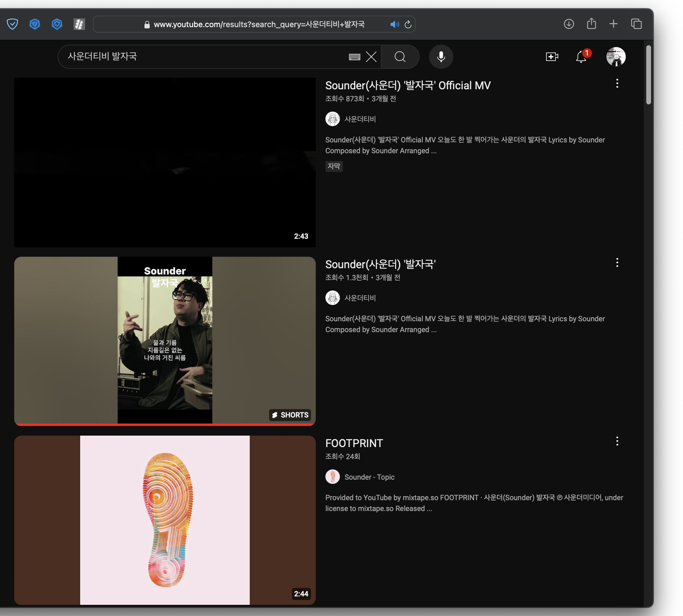Click the 자막 subtitles badge
Image resolution: width=683 pixels, height=616 pixels.
(334, 166)
